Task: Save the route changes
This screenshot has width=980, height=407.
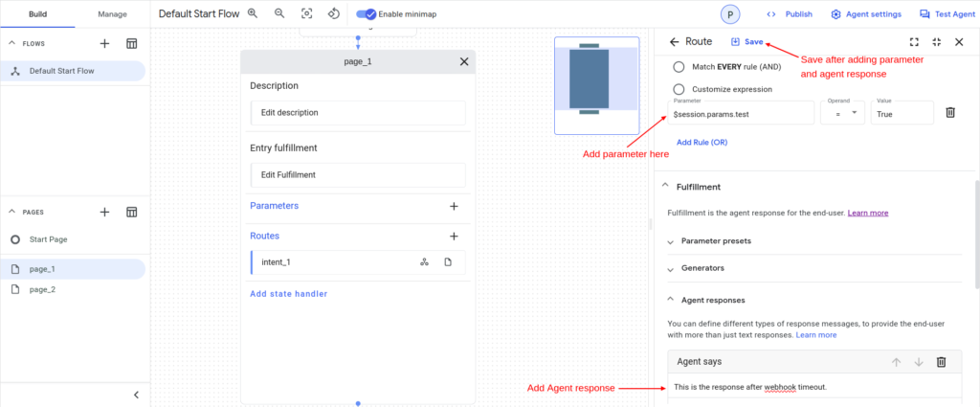Action: pos(746,42)
